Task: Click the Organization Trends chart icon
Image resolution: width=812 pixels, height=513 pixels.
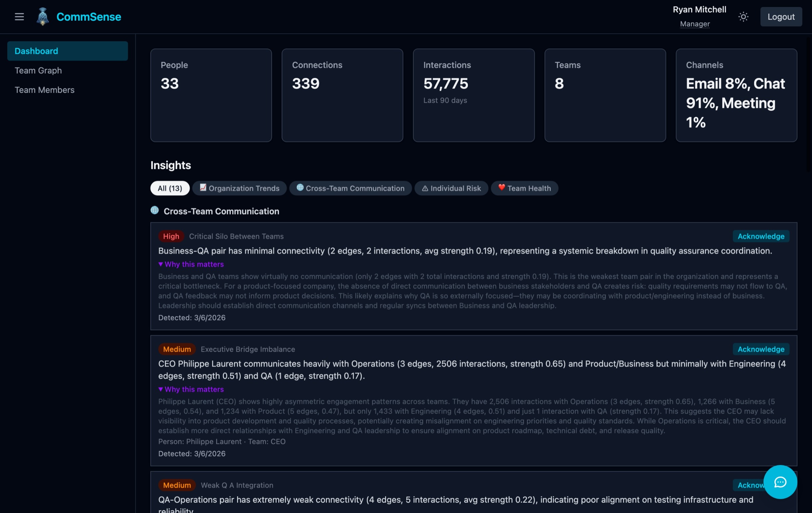Action: 203,188
